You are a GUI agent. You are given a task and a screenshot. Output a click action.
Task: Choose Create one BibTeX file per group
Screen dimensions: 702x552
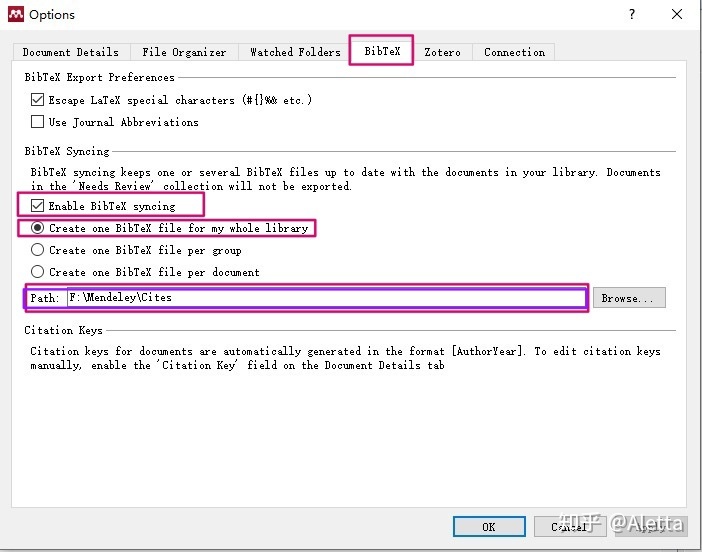click(38, 250)
